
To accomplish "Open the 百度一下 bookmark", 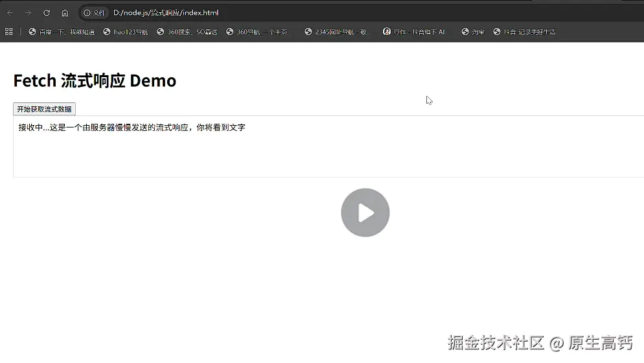I will pyautogui.click(x=62, y=32).
